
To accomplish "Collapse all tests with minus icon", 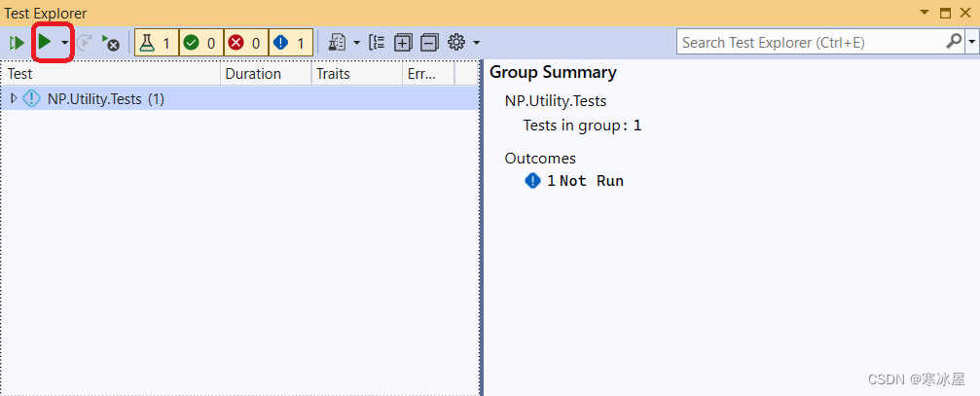I will [429, 43].
